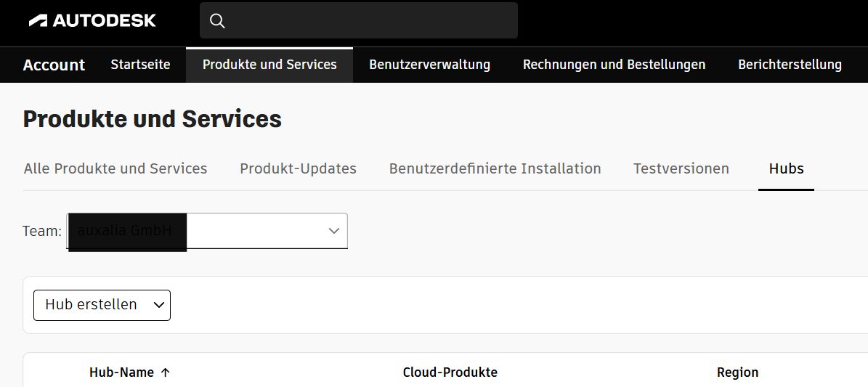This screenshot has width=868, height=387.
Task: Click the search magnifier icon
Action: pos(216,20)
